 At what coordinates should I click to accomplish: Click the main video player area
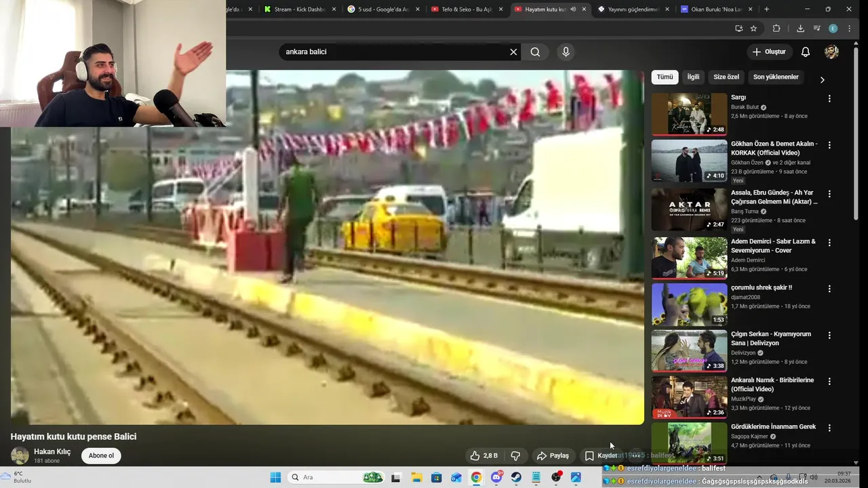click(x=327, y=247)
